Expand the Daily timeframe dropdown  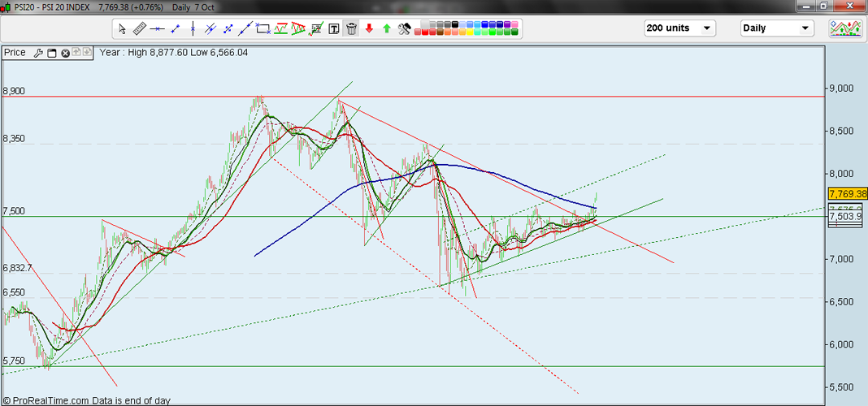coord(776,28)
